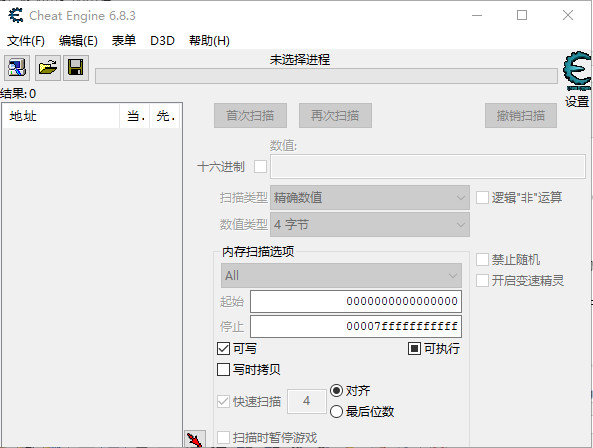Viewport: 593px width, 448px height.
Task: Toggle the 禁止随机 checkbox
Action: tap(482, 260)
